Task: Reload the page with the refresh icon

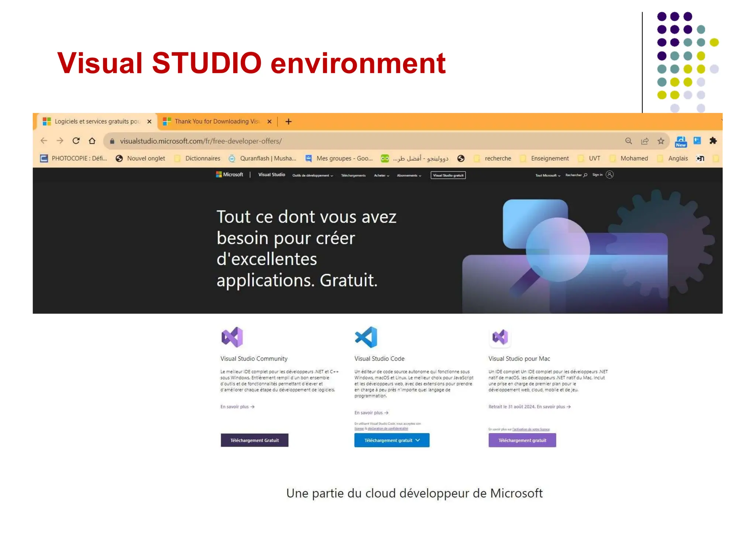Action: (x=76, y=141)
